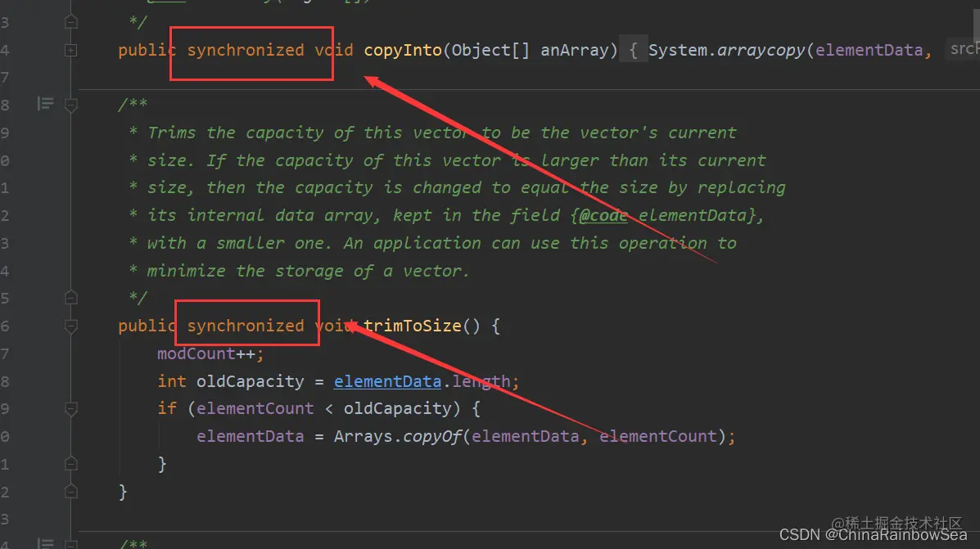Click the Object[] parameter type
980x549 pixels.
[x=490, y=50]
